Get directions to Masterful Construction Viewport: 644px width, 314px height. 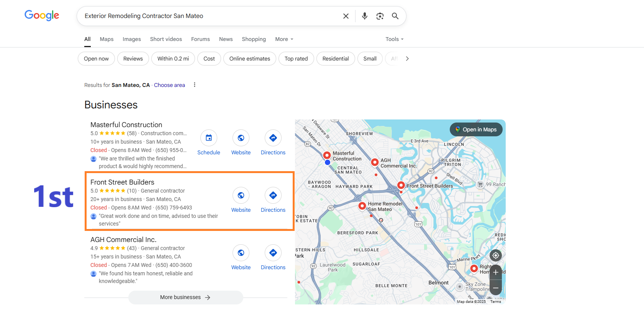(273, 138)
